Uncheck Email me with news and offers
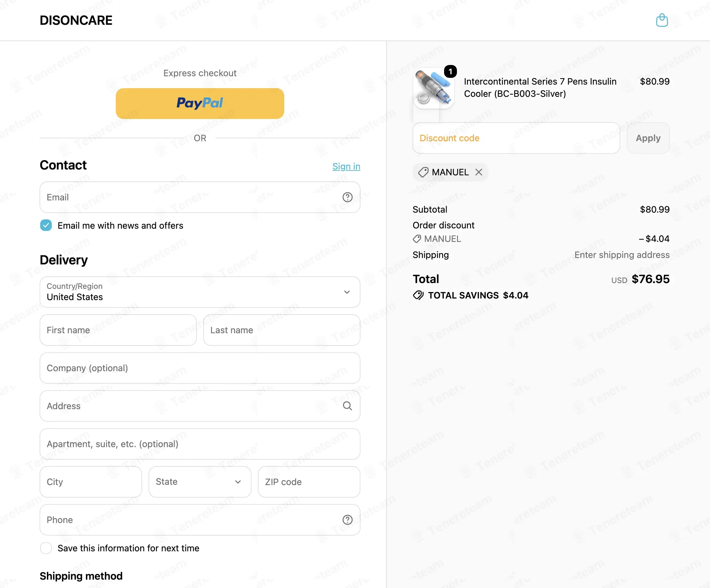 click(x=46, y=225)
